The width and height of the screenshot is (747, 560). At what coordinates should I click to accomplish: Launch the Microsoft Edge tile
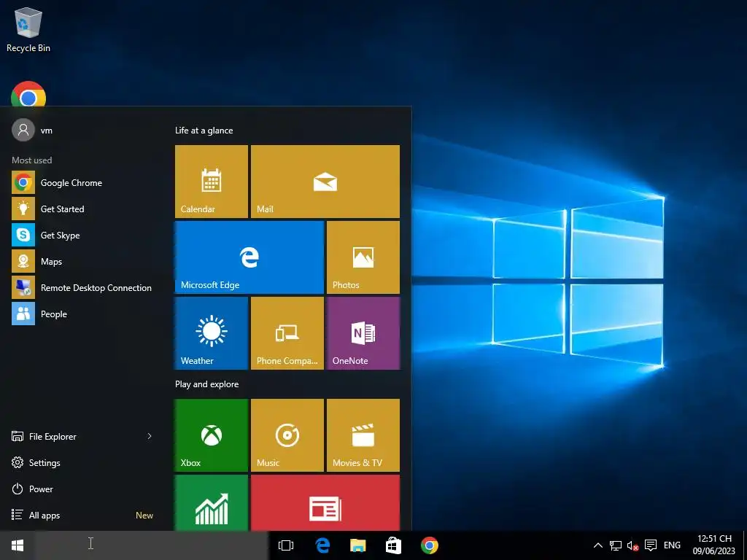[x=249, y=257]
